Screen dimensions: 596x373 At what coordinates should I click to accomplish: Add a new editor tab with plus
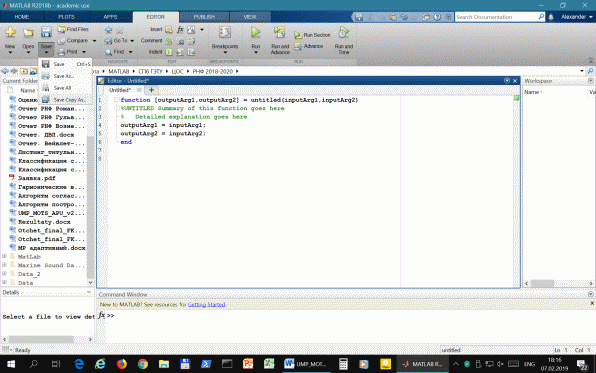tap(151, 90)
